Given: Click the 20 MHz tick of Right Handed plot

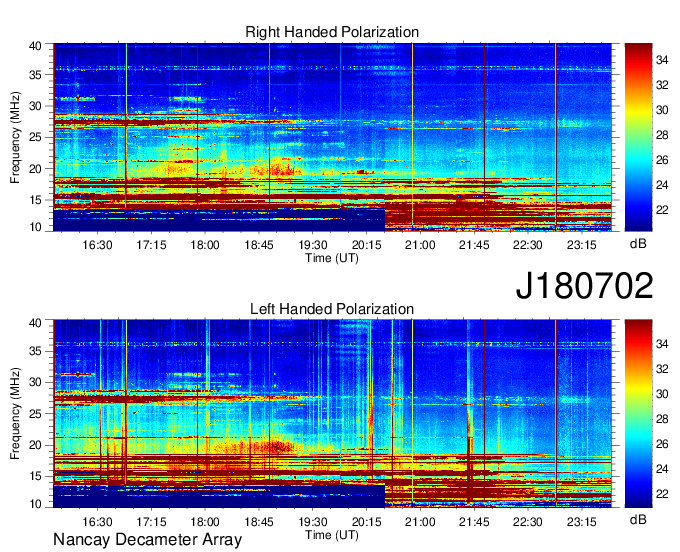Looking at the screenshot, I should pyautogui.click(x=35, y=169).
